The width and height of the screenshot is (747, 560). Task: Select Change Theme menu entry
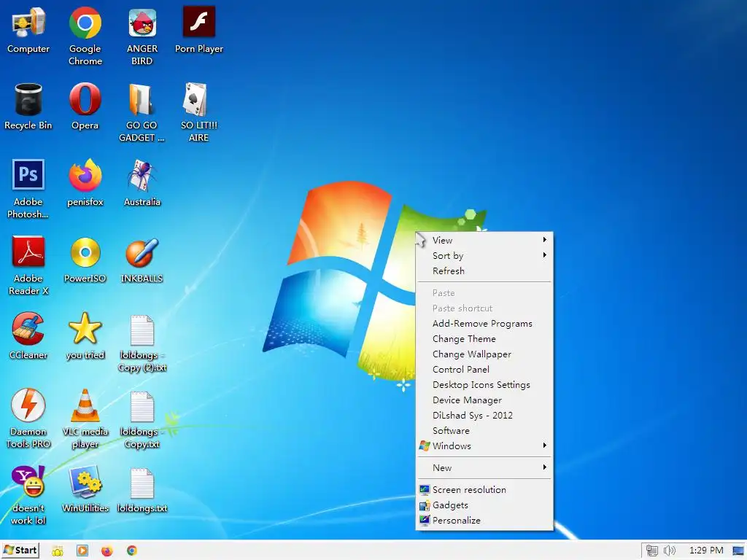(484, 338)
